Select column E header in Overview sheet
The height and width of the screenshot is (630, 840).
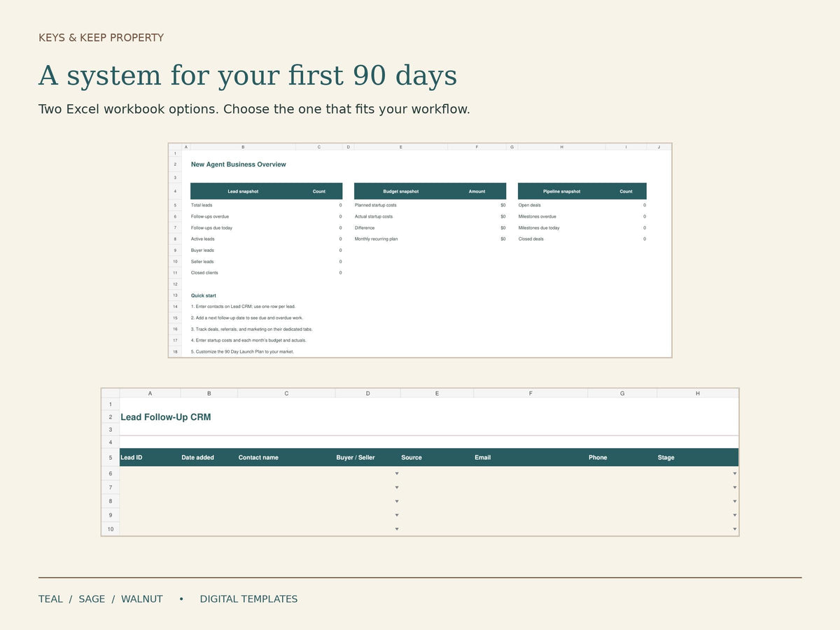pyautogui.click(x=401, y=147)
